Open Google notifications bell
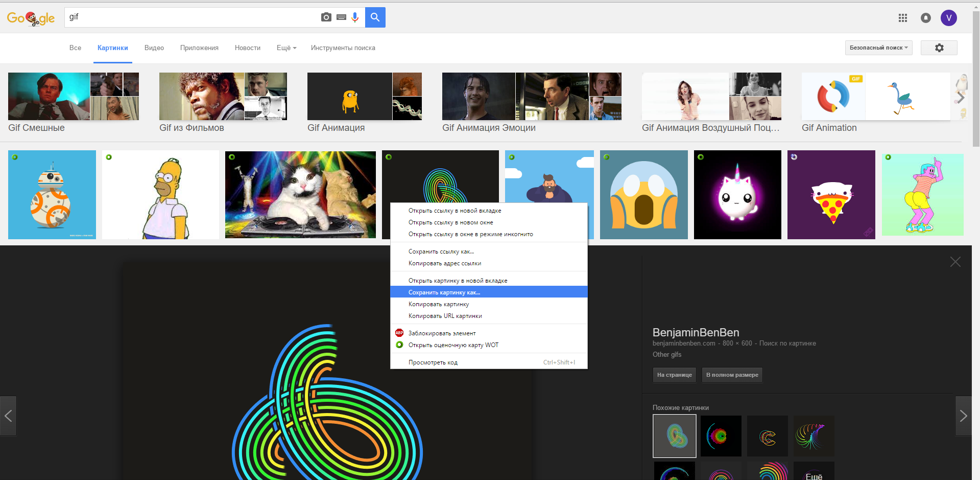Viewport: 980px width, 480px height. [926, 18]
